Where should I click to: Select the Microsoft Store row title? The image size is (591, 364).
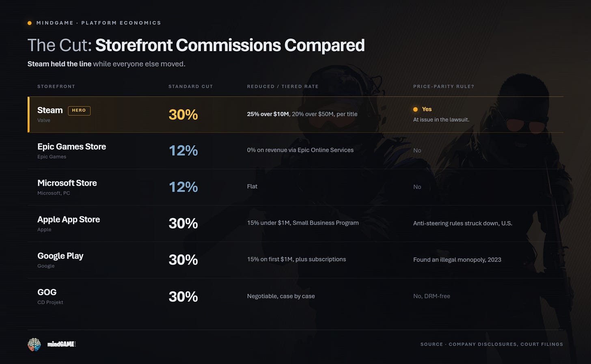(x=67, y=183)
